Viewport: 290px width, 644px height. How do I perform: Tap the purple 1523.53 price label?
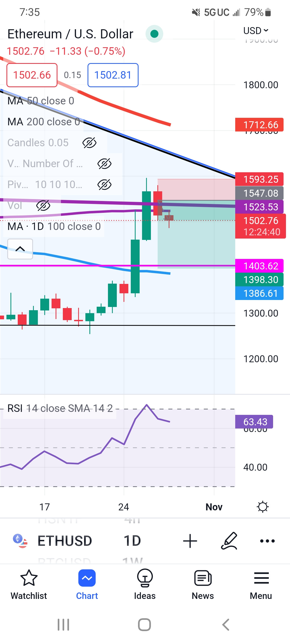point(259,207)
